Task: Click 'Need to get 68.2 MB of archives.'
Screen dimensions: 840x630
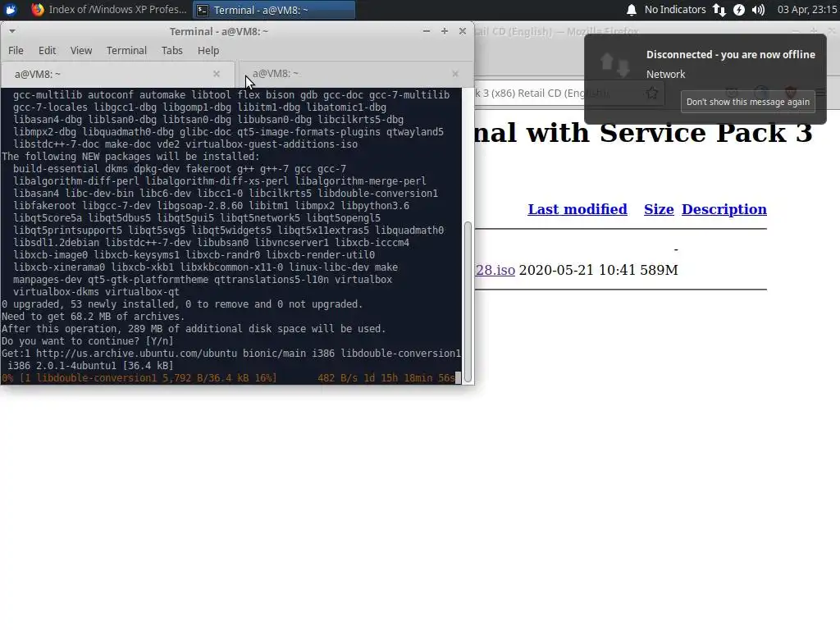Action: [x=93, y=317]
